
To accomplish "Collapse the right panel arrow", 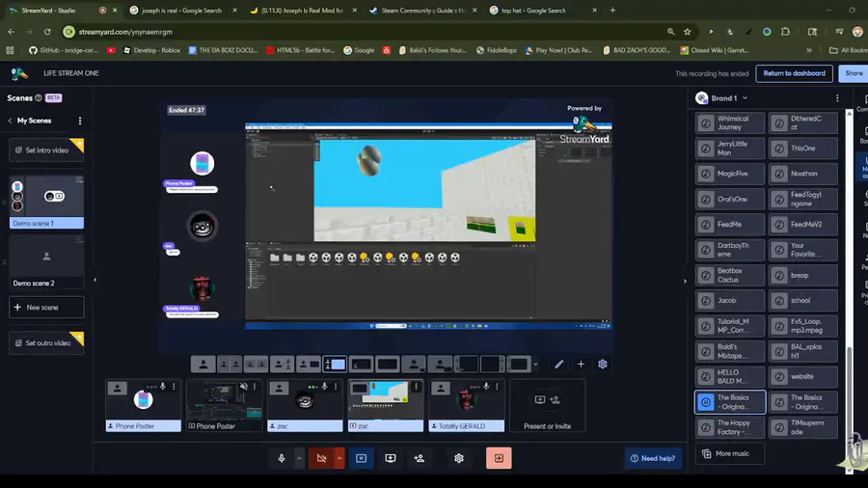I will pyautogui.click(x=685, y=281).
